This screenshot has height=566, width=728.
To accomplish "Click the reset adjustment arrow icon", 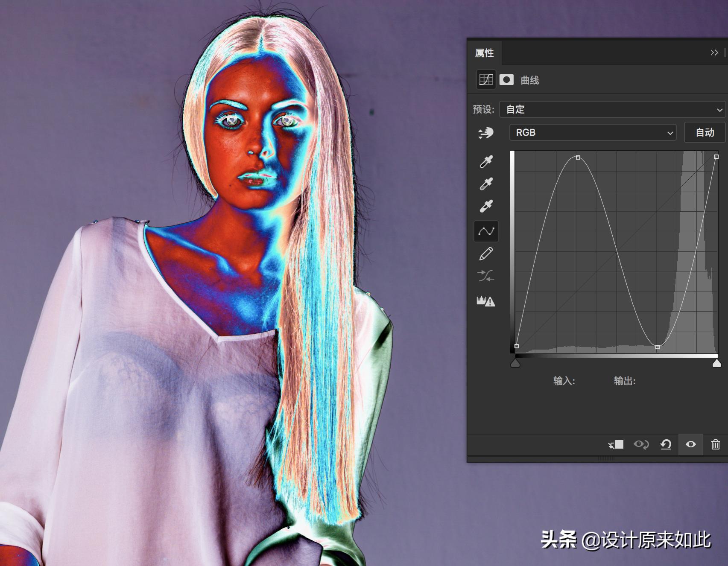I will [666, 444].
